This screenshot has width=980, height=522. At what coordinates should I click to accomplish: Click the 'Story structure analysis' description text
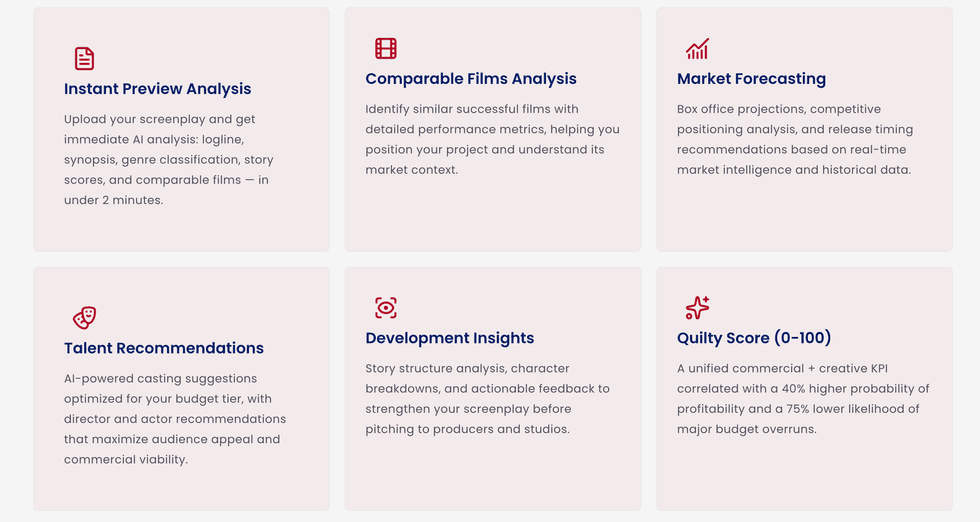pyautogui.click(x=487, y=398)
